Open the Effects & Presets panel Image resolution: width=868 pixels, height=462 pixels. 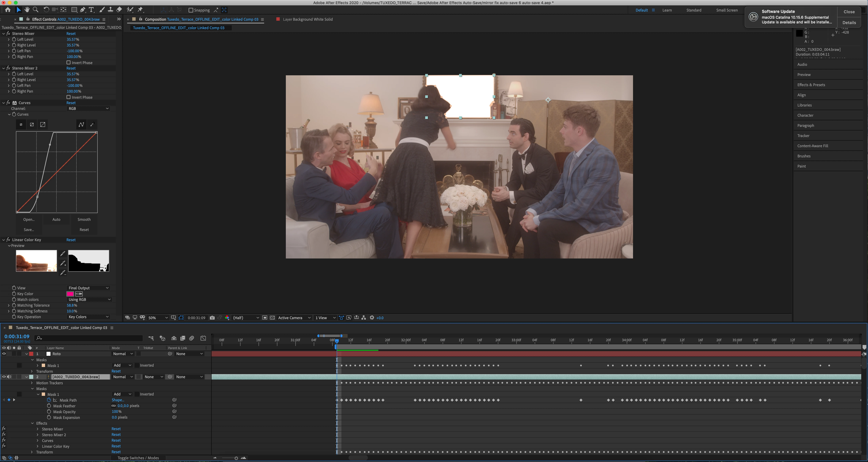pyautogui.click(x=811, y=85)
